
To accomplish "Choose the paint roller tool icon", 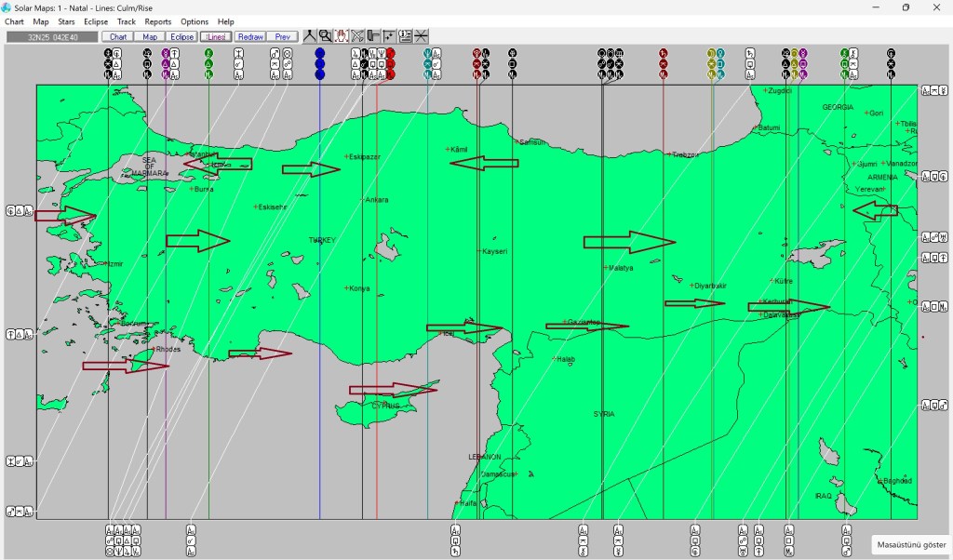I will click(373, 36).
